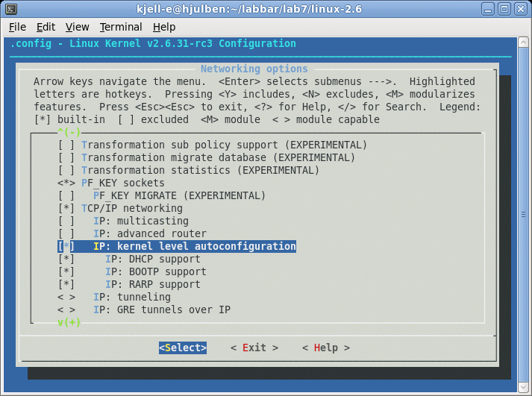532x396 pixels.
Task: Toggle PF_KEY MIGRATE checkbox
Action: click(x=66, y=195)
